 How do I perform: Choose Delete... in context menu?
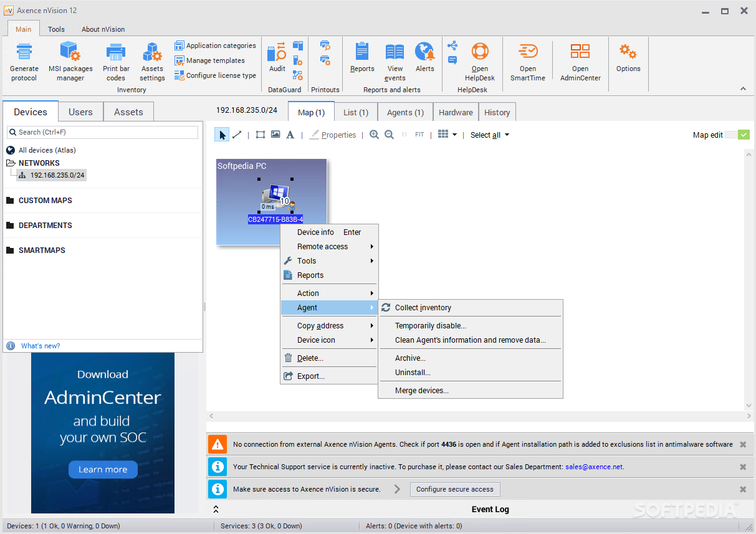pos(329,358)
